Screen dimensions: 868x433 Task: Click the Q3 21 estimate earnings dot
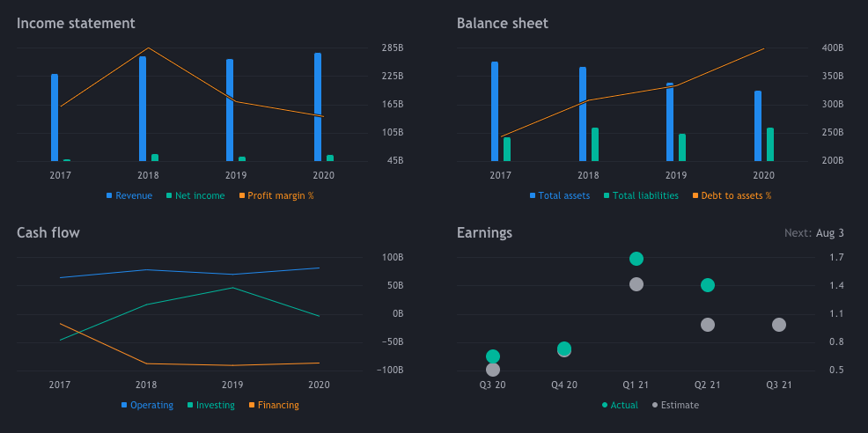point(779,325)
